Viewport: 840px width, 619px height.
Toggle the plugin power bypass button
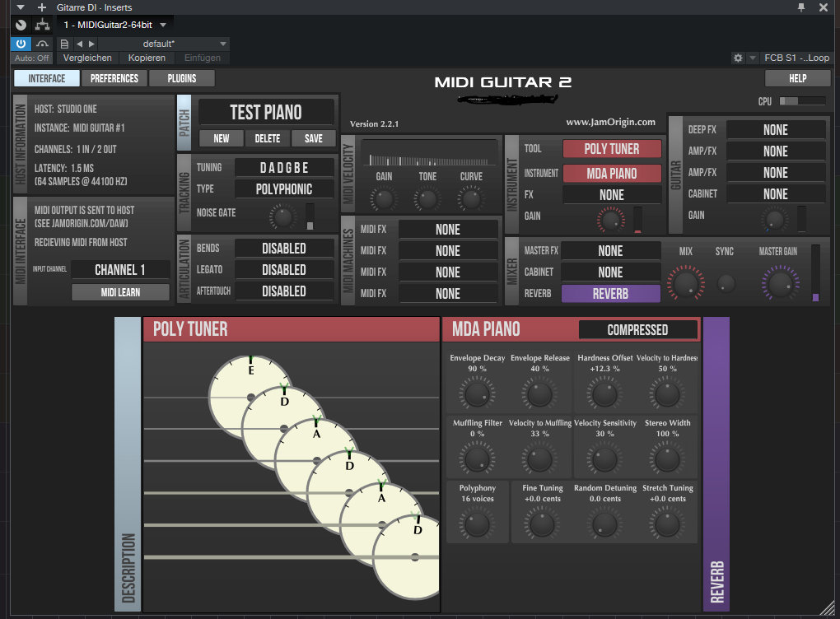pos(21,44)
